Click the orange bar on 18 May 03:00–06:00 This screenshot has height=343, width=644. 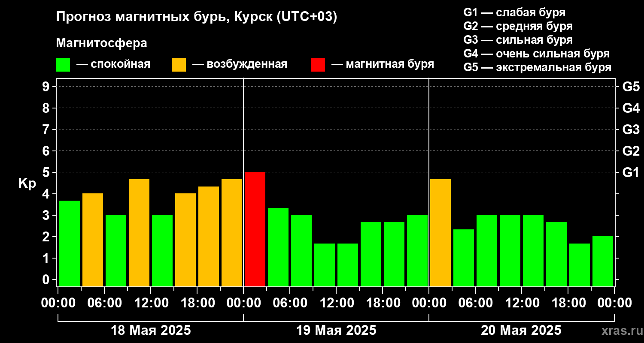click(93, 240)
